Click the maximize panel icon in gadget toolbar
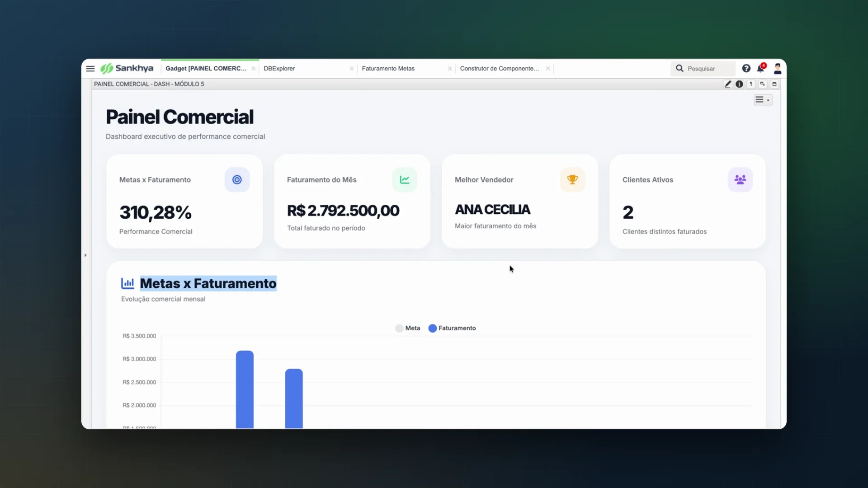 [x=774, y=84]
